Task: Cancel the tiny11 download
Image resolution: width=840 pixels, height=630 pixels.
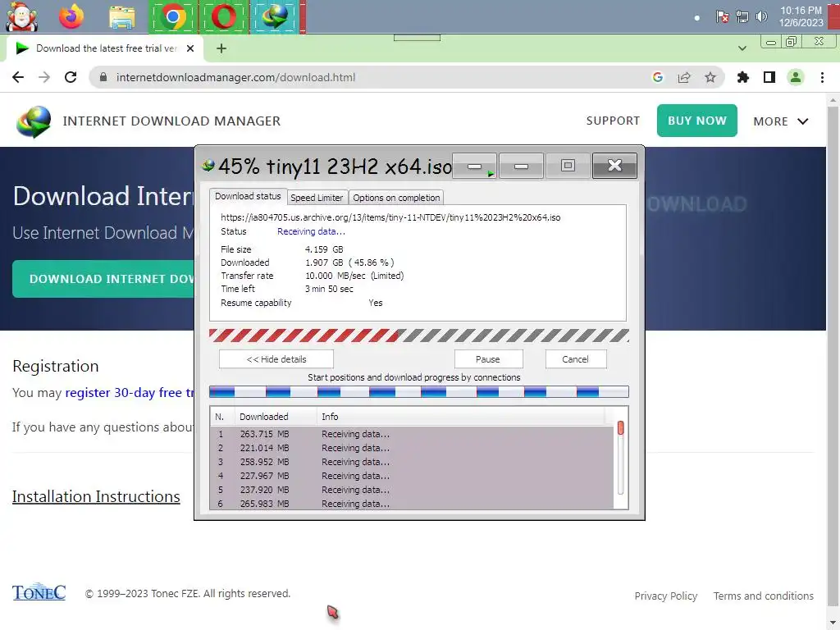Action: tap(575, 359)
